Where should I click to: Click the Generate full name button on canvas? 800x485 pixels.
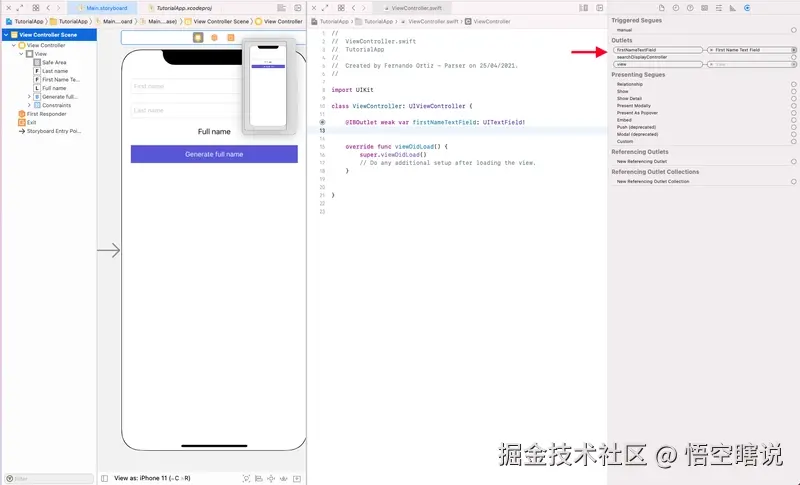coord(214,154)
